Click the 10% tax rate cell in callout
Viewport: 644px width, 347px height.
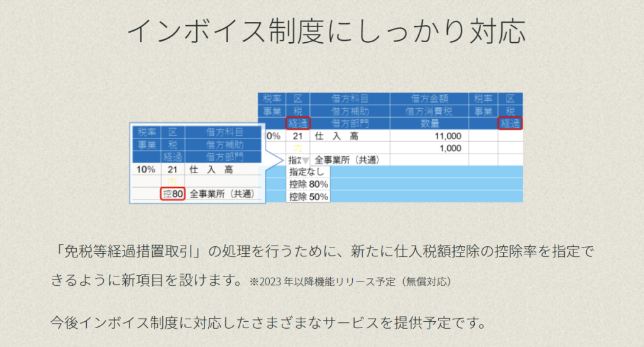pos(146,169)
